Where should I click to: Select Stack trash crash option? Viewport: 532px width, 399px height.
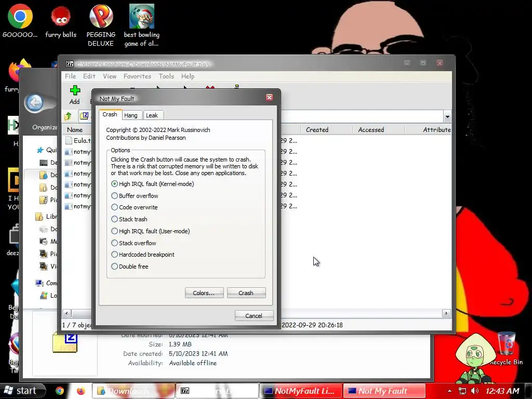click(x=129, y=219)
